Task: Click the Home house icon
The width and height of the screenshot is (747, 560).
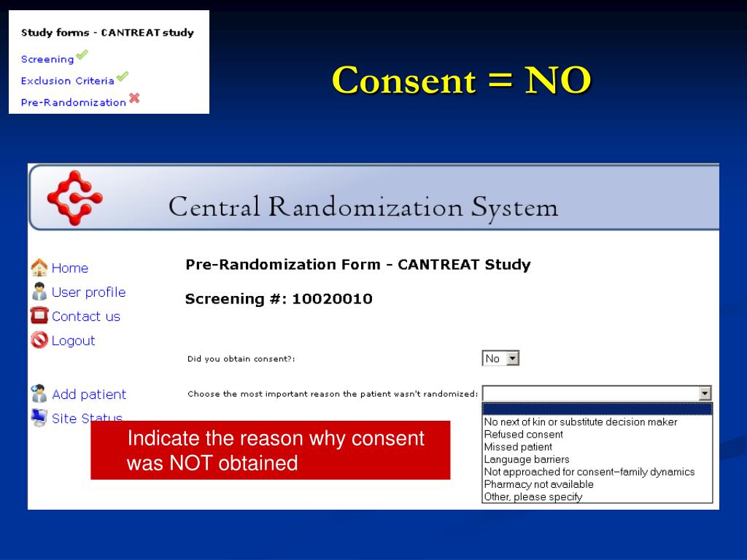Action: pos(39,267)
